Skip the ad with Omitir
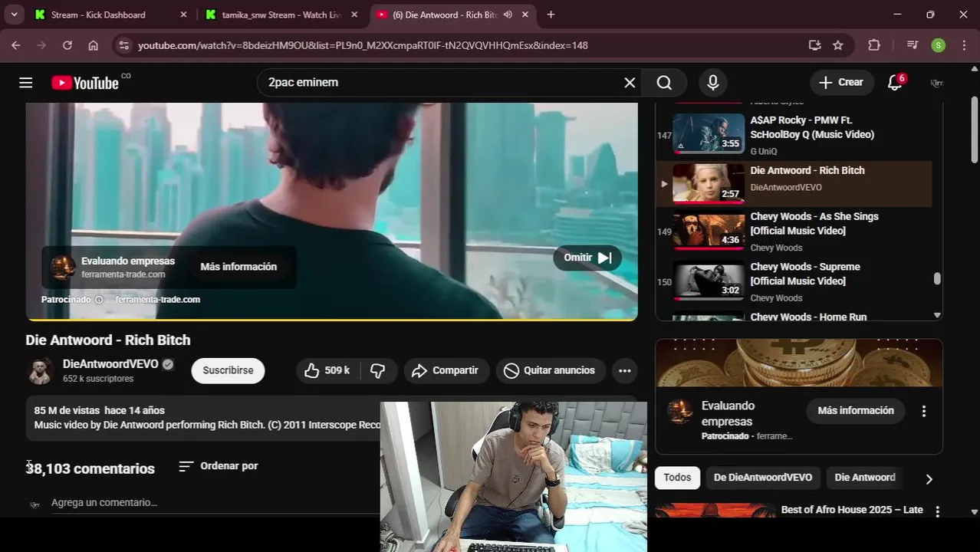Image resolution: width=980 pixels, height=552 pixels. coord(587,258)
